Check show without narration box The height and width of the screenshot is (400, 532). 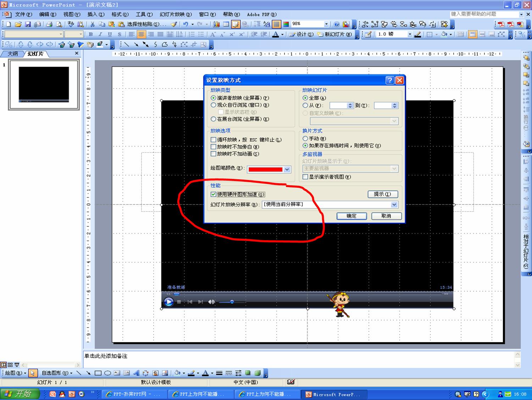(x=214, y=147)
